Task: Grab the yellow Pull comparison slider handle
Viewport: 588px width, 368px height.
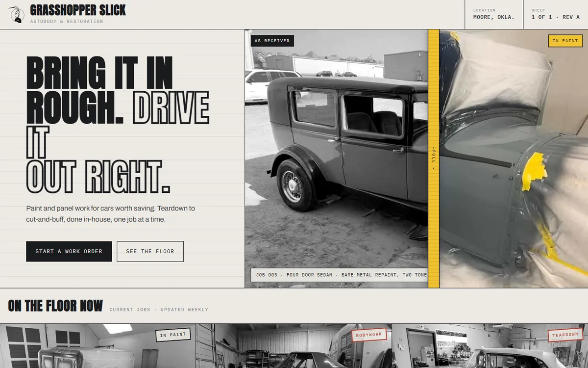Action: tap(434, 158)
